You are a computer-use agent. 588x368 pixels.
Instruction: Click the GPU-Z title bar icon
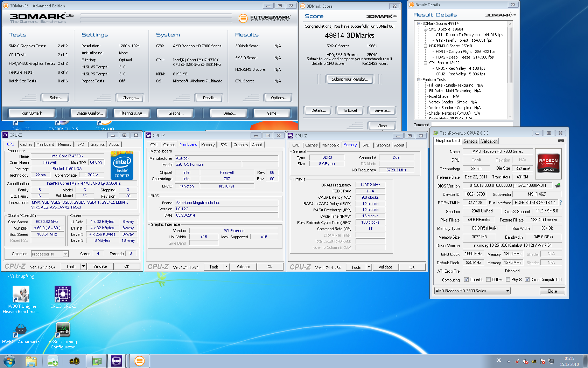tap(436, 133)
